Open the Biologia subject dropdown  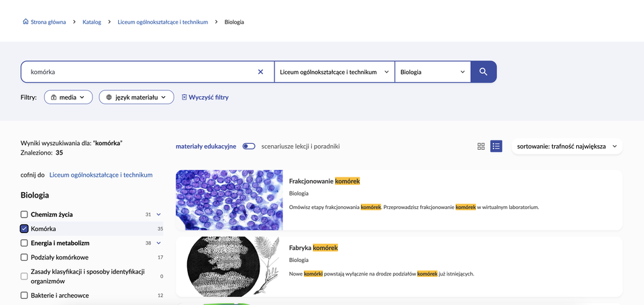coord(432,72)
